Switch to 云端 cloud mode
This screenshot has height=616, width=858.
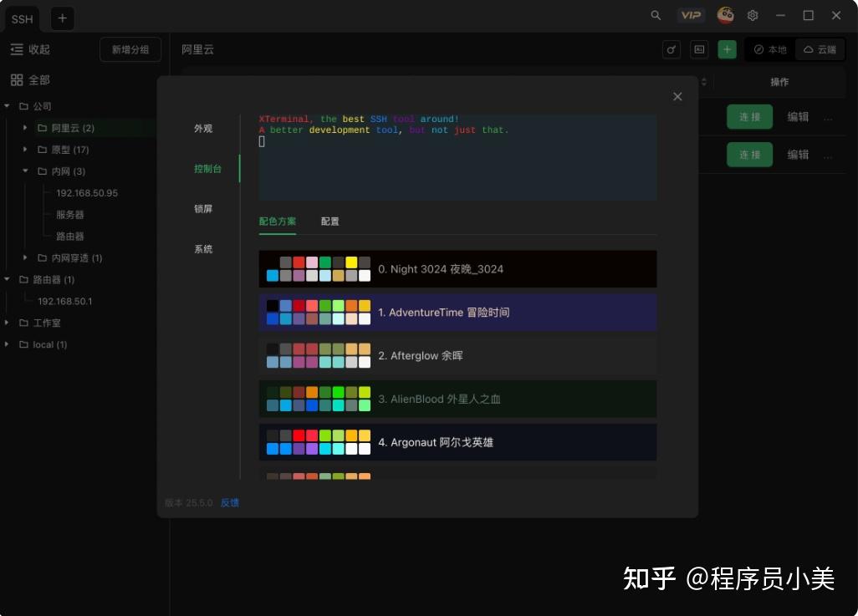820,50
